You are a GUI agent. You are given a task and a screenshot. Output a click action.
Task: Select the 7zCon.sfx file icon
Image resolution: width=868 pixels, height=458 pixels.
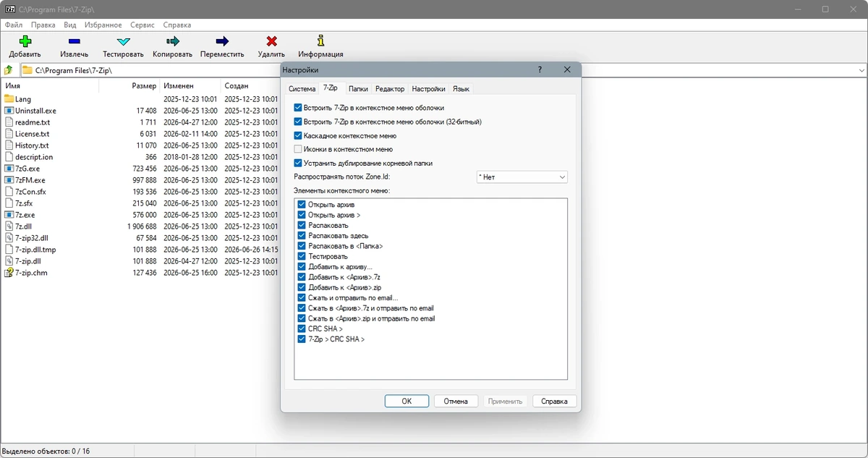point(9,192)
